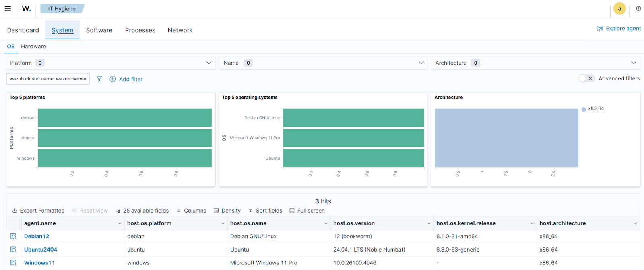
Task: Click the user avatar icon
Action: (619, 9)
